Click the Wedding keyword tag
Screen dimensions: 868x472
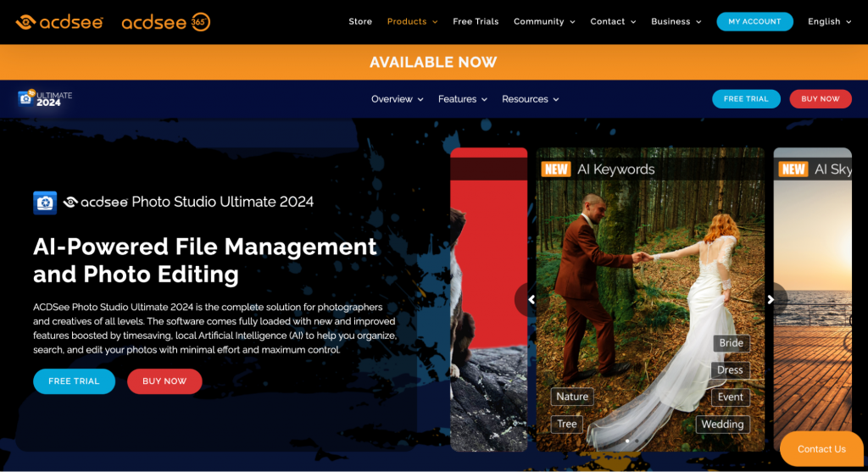pos(722,425)
